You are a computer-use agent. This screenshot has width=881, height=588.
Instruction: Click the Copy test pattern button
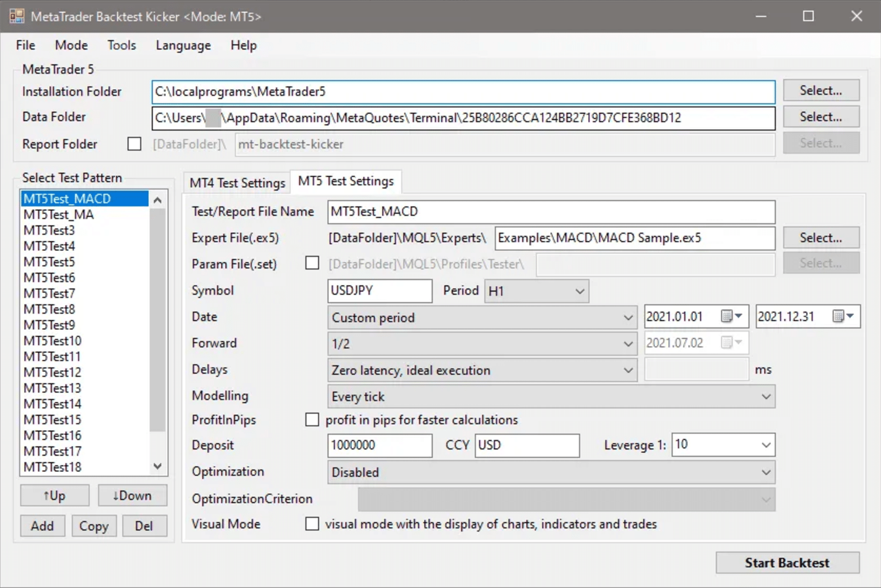tap(94, 526)
